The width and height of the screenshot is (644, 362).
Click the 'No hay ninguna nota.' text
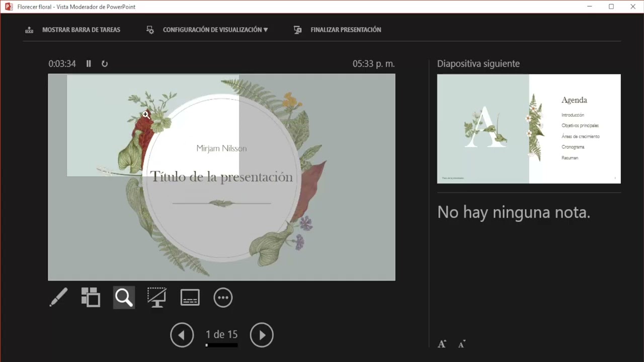[514, 212]
